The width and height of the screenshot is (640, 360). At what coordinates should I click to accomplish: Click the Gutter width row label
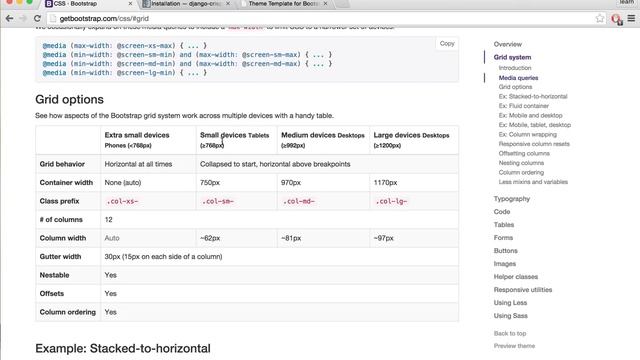click(60, 257)
